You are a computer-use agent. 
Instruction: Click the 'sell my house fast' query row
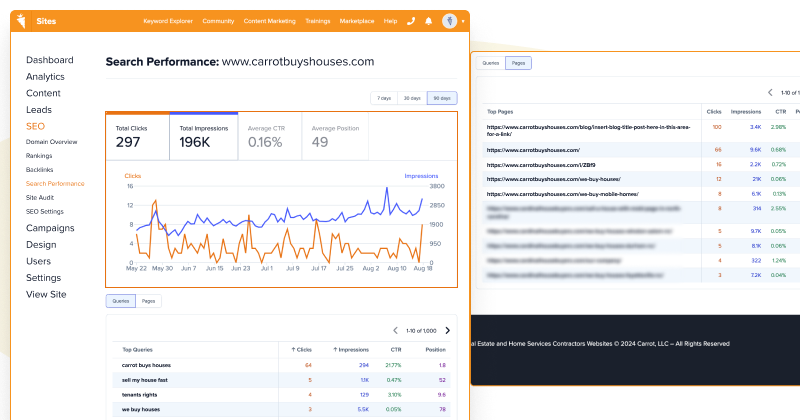[282, 380]
